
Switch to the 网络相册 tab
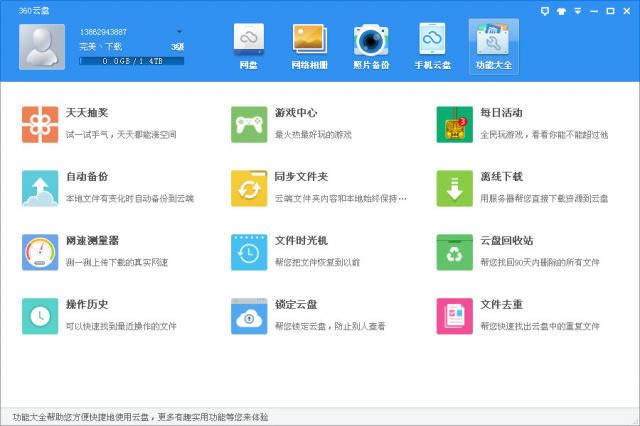point(310,47)
